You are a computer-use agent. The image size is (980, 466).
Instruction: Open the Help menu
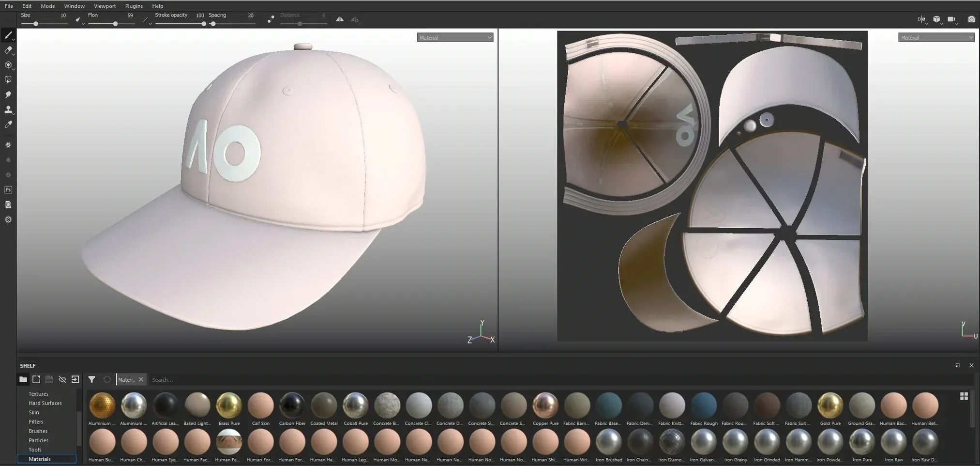[158, 6]
